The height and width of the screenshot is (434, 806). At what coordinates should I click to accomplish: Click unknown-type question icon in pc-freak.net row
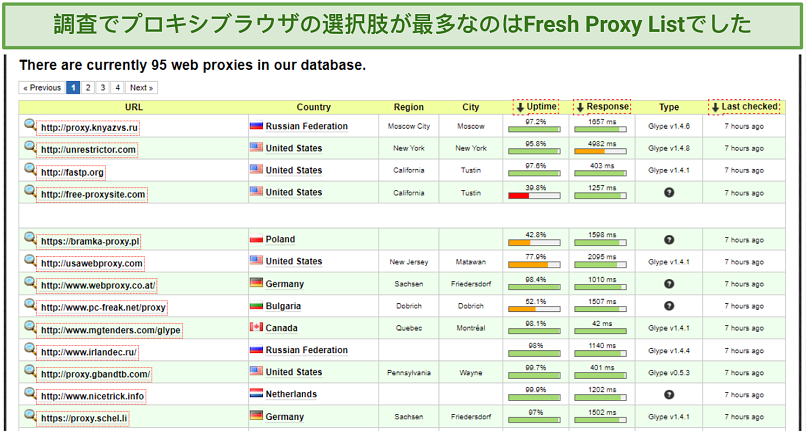(x=669, y=306)
